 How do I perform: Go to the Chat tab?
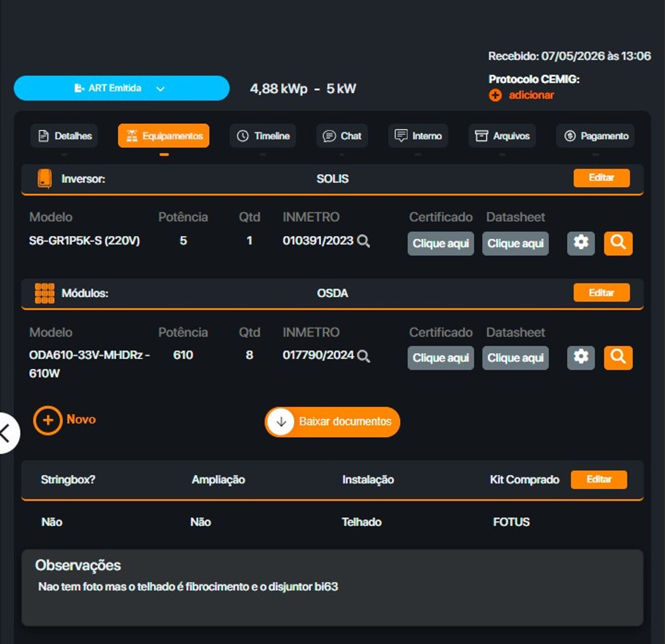pos(342,136)
